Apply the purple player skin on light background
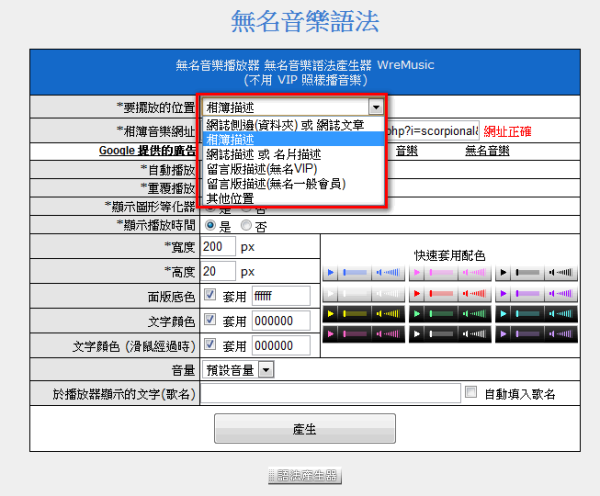The height and width of the screenshot is (496, 600). click(536, 294)
